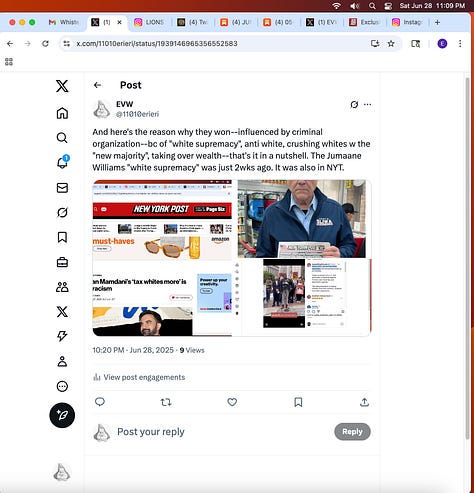Click View post engagements link

(139, 377)
